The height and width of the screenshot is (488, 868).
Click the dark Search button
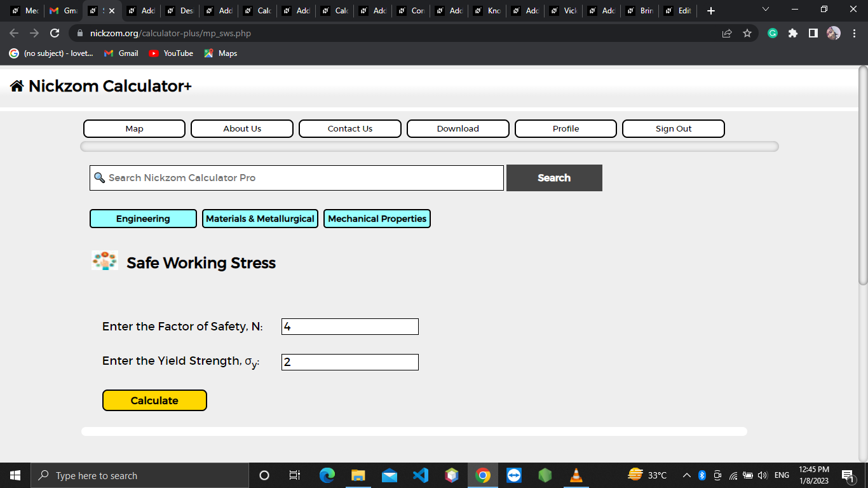click(x=554, y=178)
